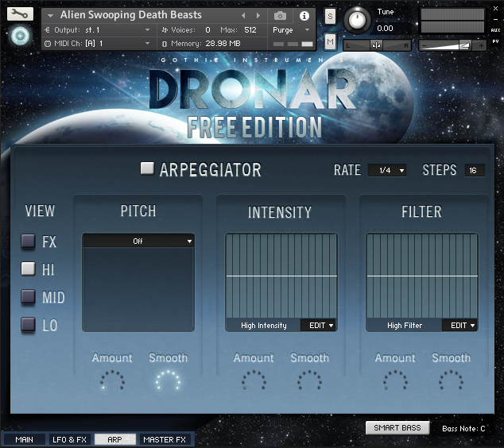
Task: Click the round cyan instrument logo icon
Action: tap(20, 36)
